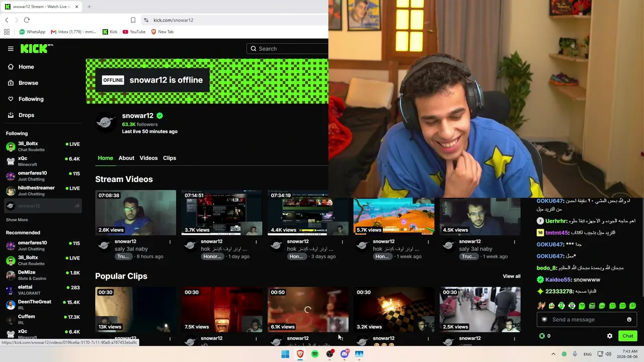
Task: Open volume control in system tray
Action: pos(608,354)
